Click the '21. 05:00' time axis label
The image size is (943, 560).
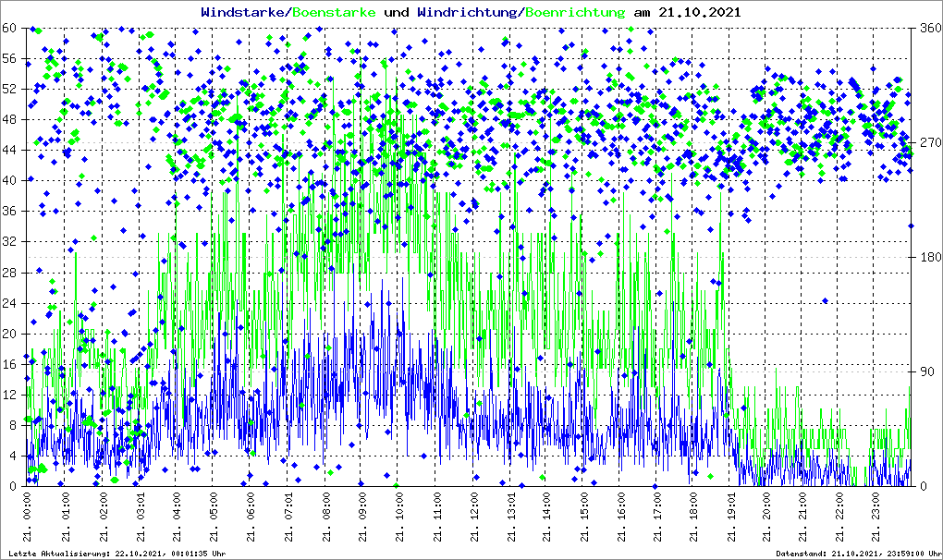214,517
